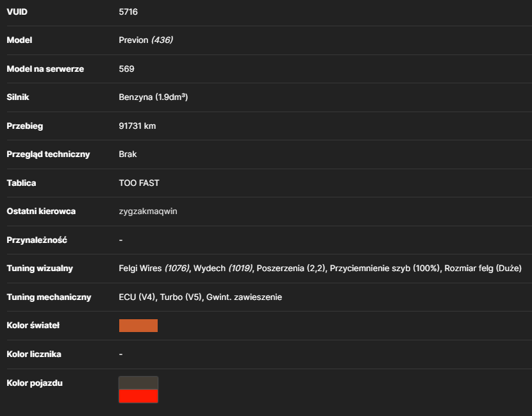Screen dimensions: 532x416
Task: Click the dark brown Kolor pojazdu swatch
Action: [138, 383]
